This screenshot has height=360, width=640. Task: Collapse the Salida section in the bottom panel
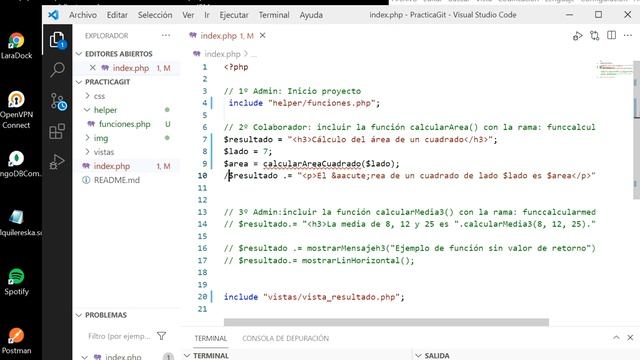418,356
